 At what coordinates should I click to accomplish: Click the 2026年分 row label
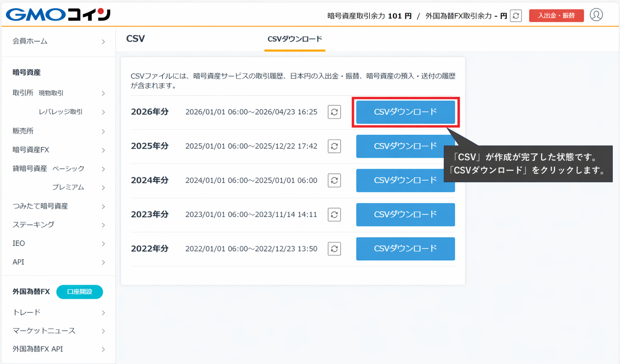point(150,112)
